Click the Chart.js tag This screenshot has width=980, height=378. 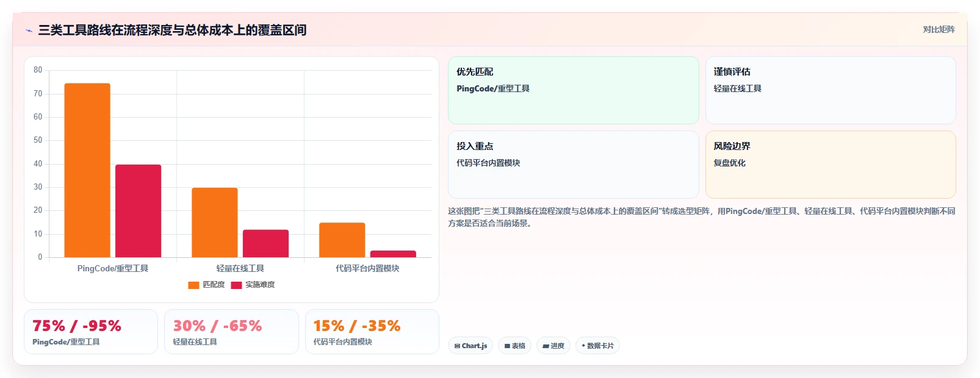point(470,346)
